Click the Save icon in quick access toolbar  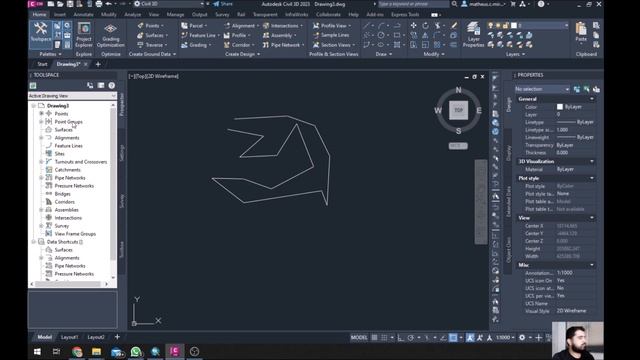pos(70,4)
